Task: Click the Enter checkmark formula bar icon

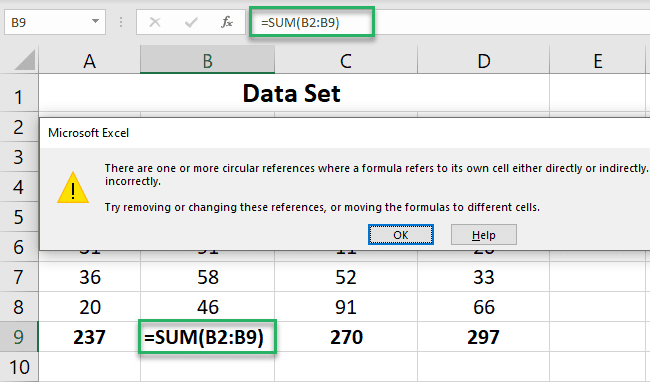Action: (x=191, y=22)
